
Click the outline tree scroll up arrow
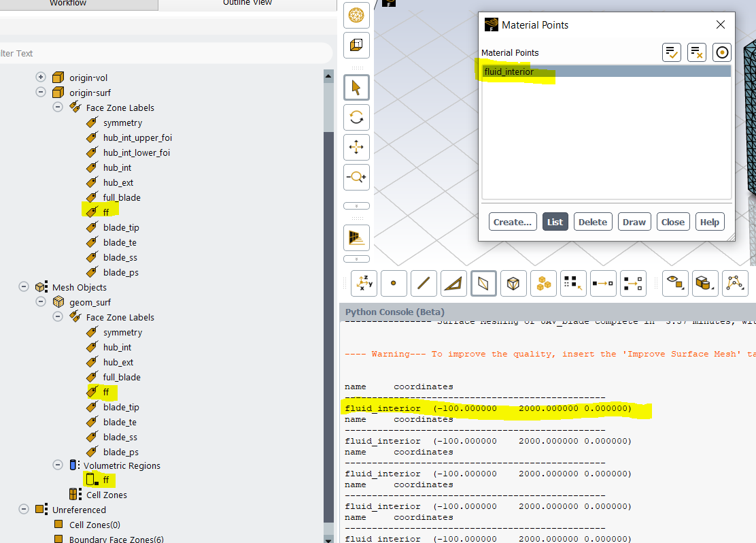click(328, 76)
